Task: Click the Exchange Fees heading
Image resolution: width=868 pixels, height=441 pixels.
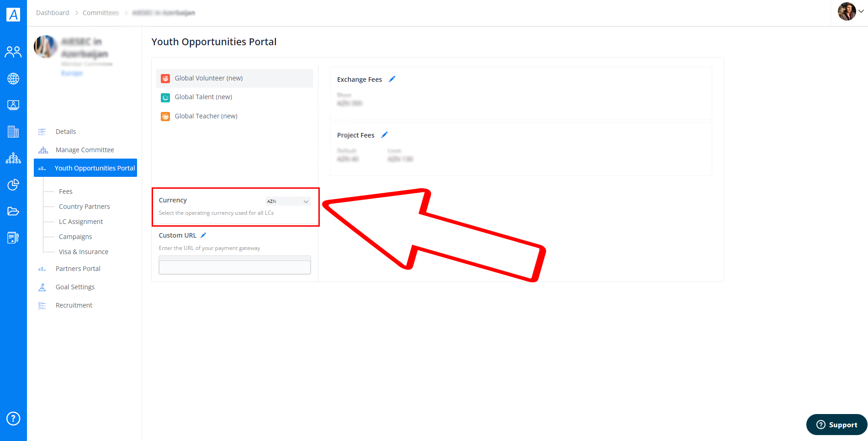Action: (x=360, y=80)
